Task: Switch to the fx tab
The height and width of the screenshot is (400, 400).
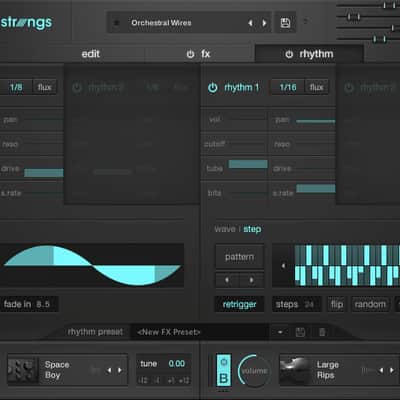Action: 205,54
